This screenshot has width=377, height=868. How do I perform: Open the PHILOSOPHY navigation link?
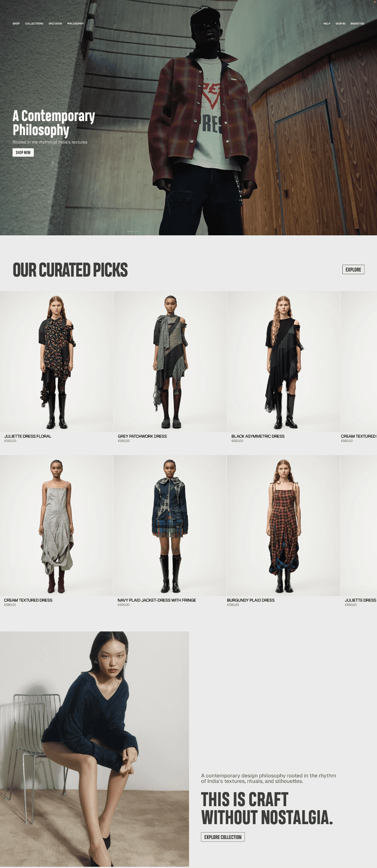click(x=76, y=24)
